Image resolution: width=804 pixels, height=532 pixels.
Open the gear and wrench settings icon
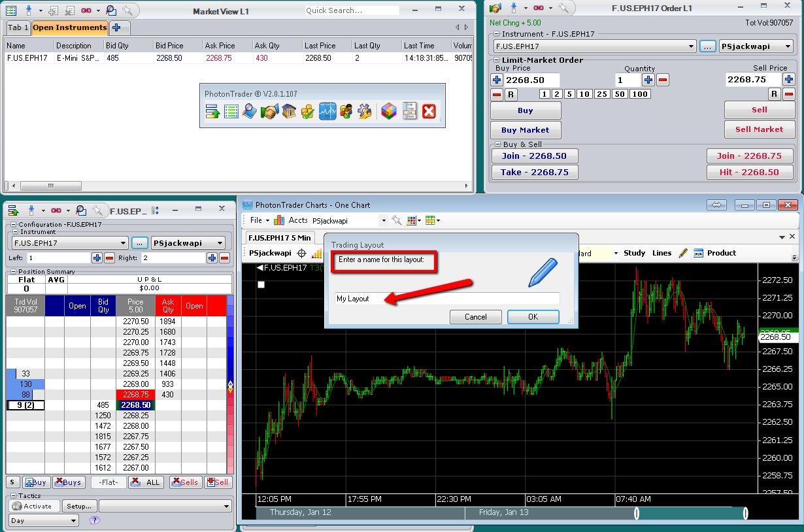(x=365, y=112)
